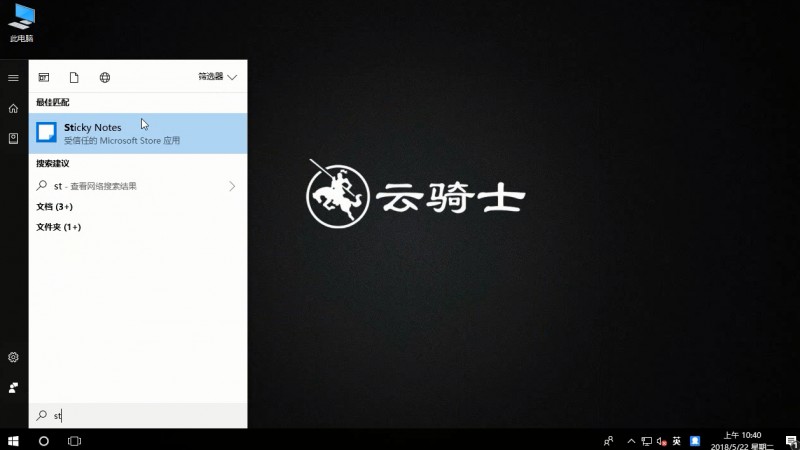Open the muted volume tray icon
Screen dimensions: 800x450
[x=662, y=441]
